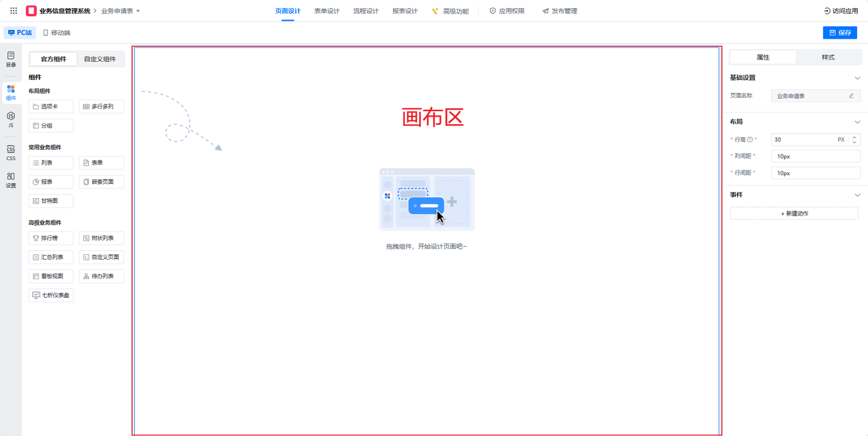Click the 保存 button
Screen dimensions: 868x436
click(840, 33)
